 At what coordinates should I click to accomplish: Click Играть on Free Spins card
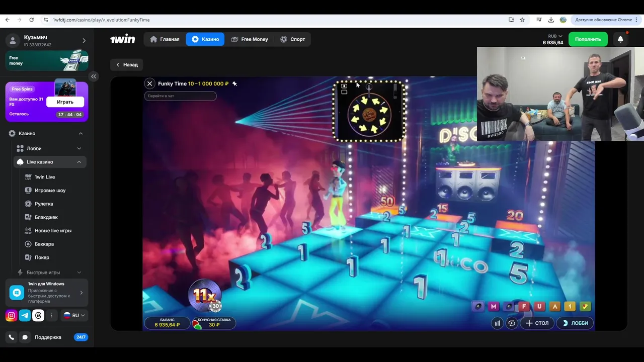tap(65, 102)
